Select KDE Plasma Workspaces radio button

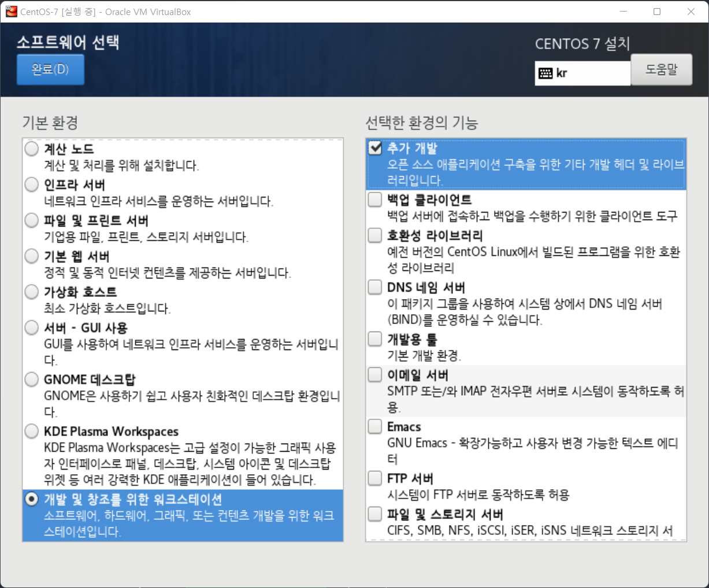(32, 431)
